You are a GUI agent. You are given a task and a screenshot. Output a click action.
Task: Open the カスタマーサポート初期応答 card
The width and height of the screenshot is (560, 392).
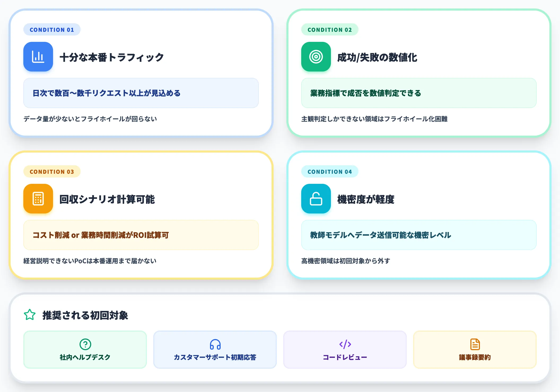point(215,350)
